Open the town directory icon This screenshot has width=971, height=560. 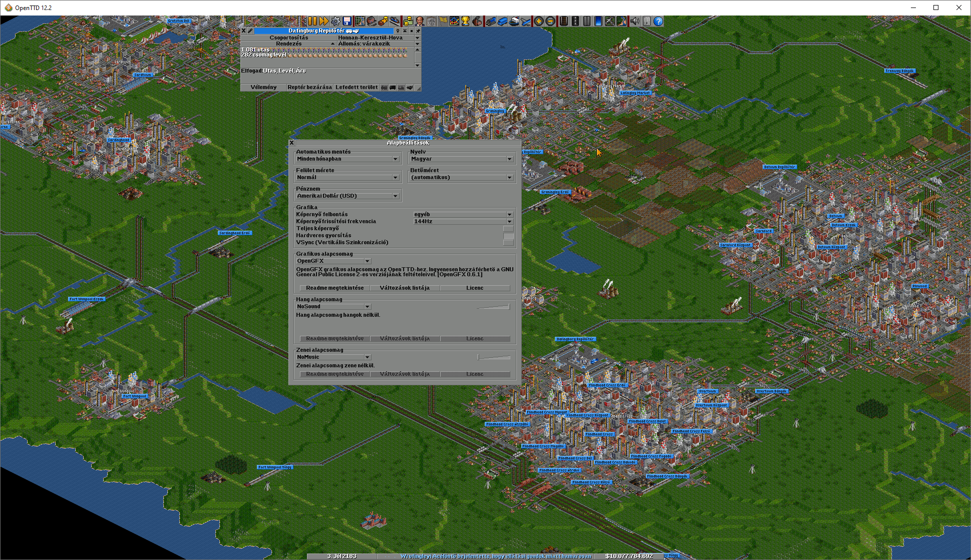coord(372,21)
